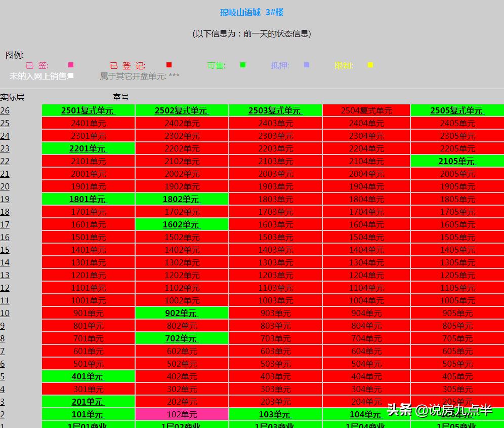Select the 1501单元 cell
Screen dimensions: 504x428
(x=88, y=237)
